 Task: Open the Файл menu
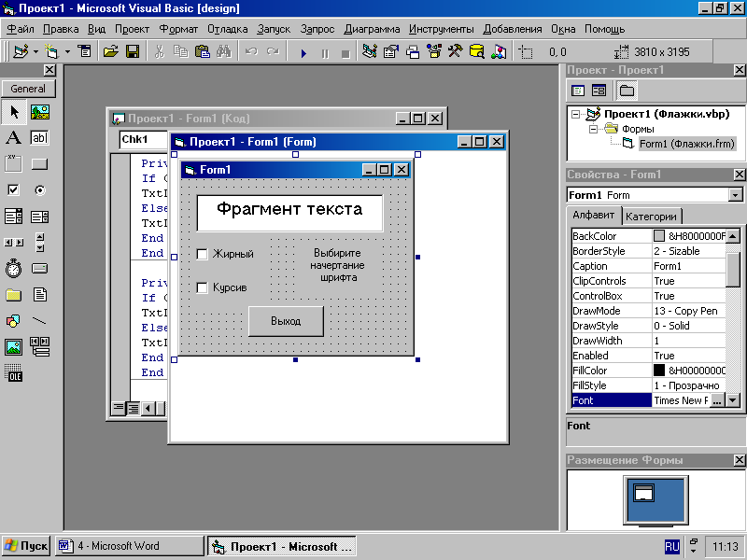point(20,29)
